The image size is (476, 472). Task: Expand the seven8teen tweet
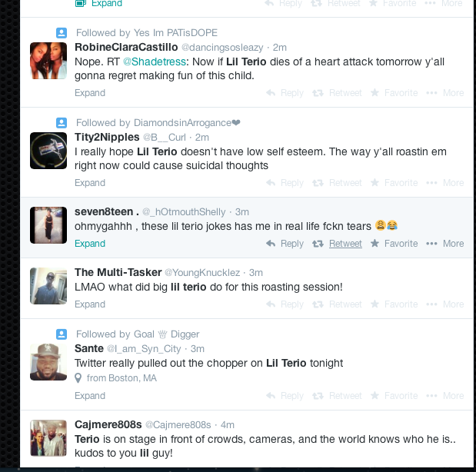coord(90,244)
